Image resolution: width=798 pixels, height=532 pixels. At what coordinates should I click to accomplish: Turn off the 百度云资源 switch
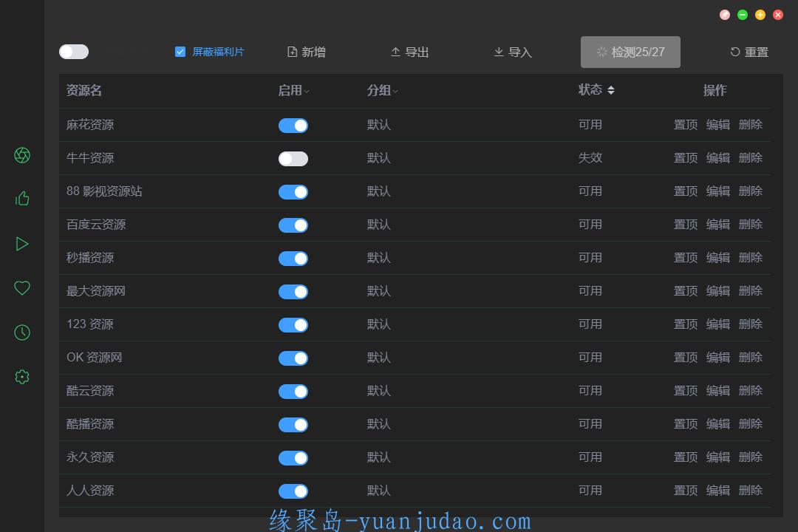(x=293, y=225)
